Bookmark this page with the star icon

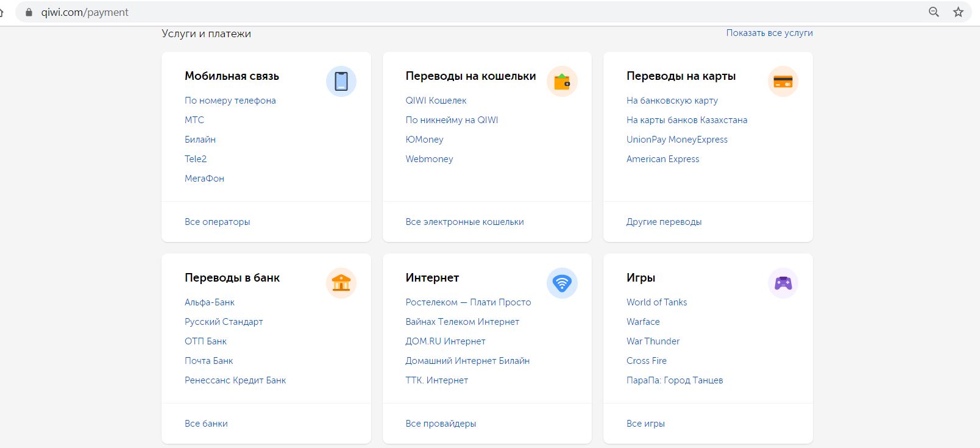point(958,12)
